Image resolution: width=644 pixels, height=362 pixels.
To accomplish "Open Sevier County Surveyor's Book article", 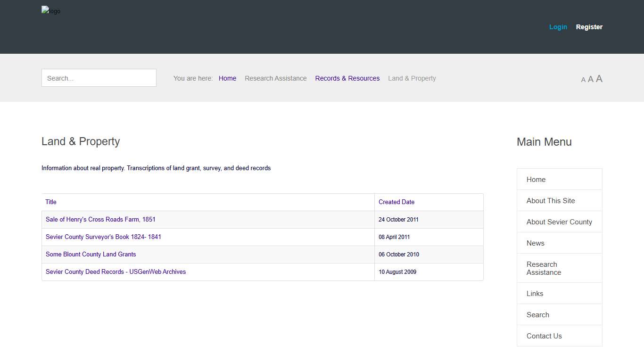I will click(103, 237).
